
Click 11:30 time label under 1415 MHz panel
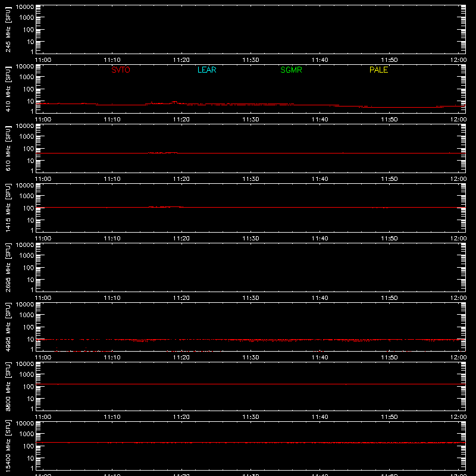click(250, 239)
